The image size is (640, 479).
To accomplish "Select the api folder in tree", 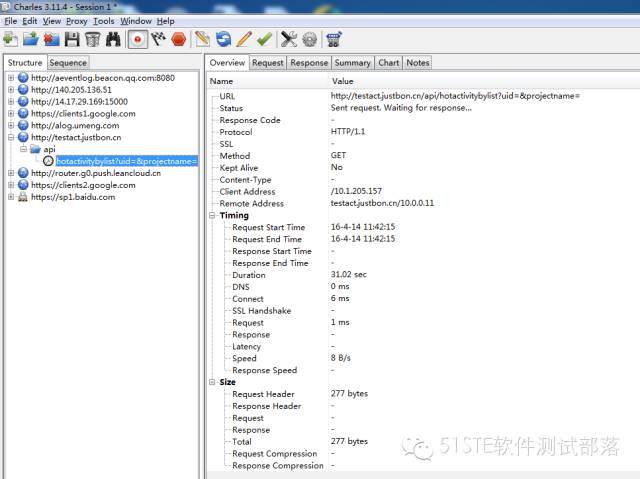I will click(x=49, y=149).
